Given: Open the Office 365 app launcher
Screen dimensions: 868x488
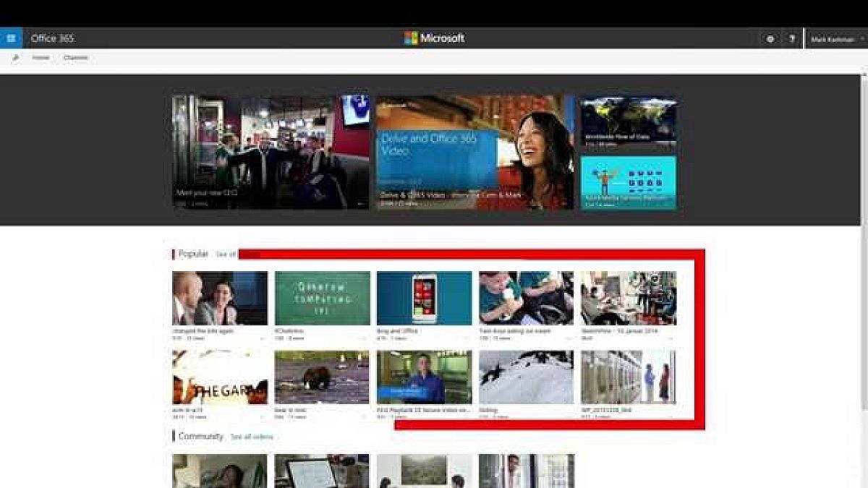Looking at the screenshot, I should click(11, 38).
